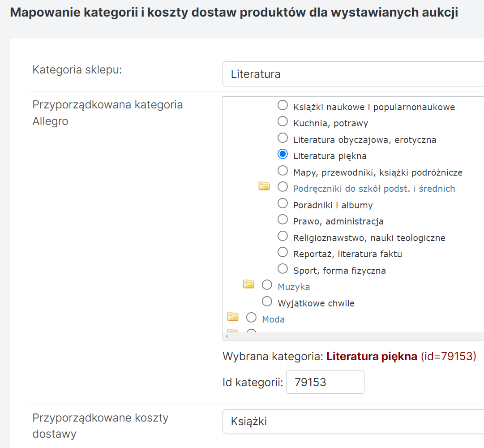Select Sport, forma fizyczna radio button

point(283,269)
